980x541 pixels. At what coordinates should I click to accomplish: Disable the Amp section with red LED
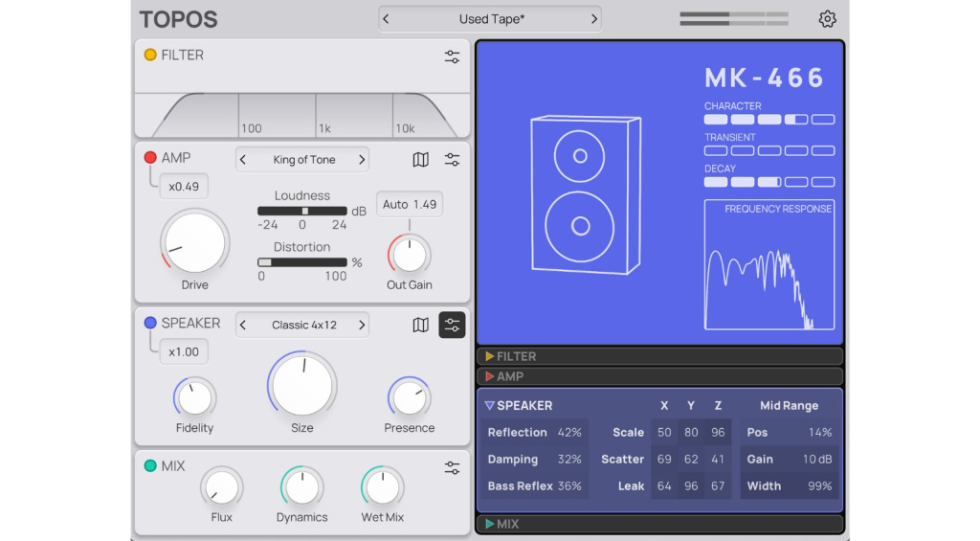(x=150, y=157)
